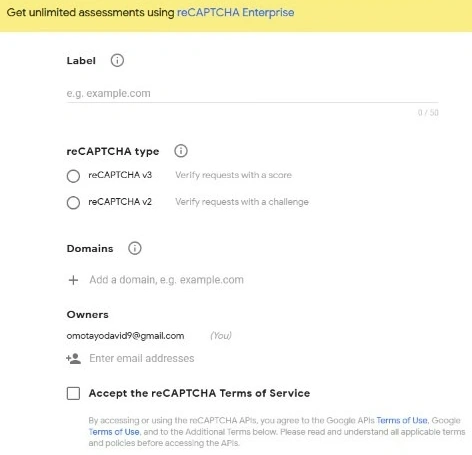Click the info icon next to Domains
The width and height of the screenshot is (472, 455).
135,248
